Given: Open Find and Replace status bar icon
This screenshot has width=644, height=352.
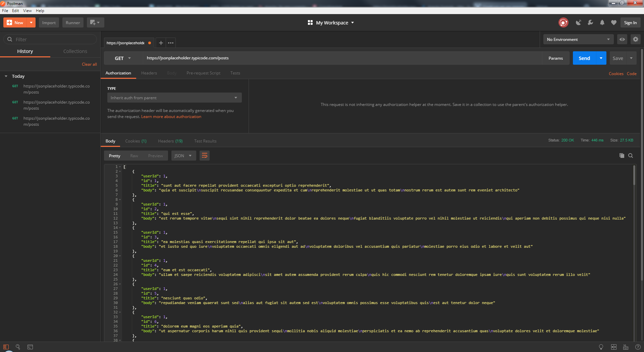Looking at the screenshot, I should pos(18,347).
